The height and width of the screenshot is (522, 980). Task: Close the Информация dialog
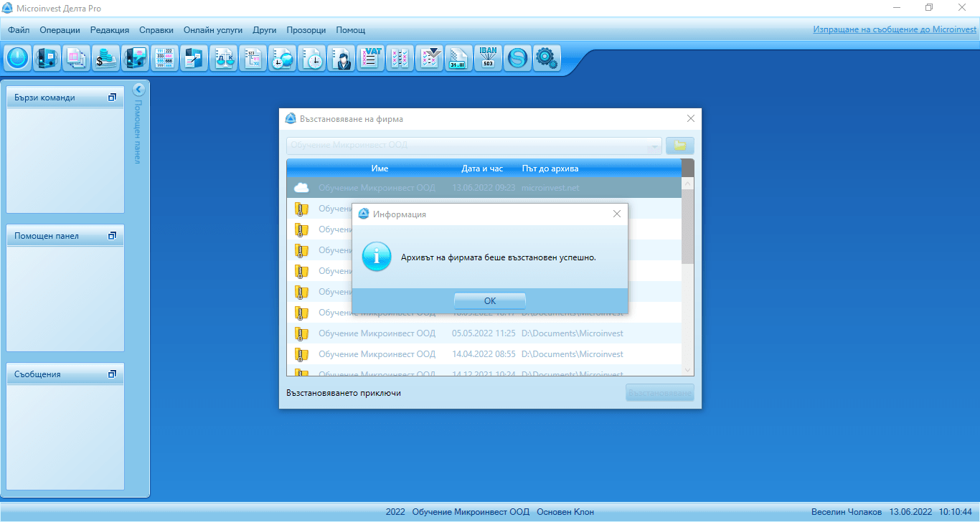tap(617, 214)
